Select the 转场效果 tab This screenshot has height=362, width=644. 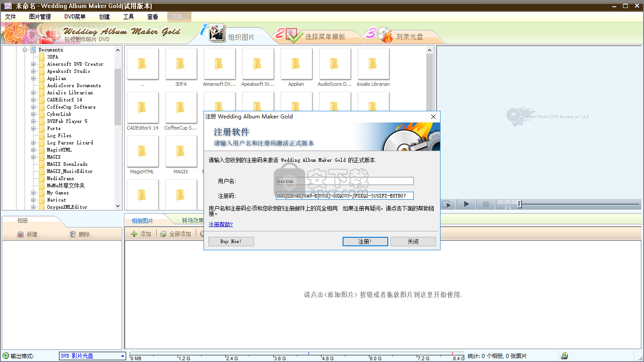point(193,220)
